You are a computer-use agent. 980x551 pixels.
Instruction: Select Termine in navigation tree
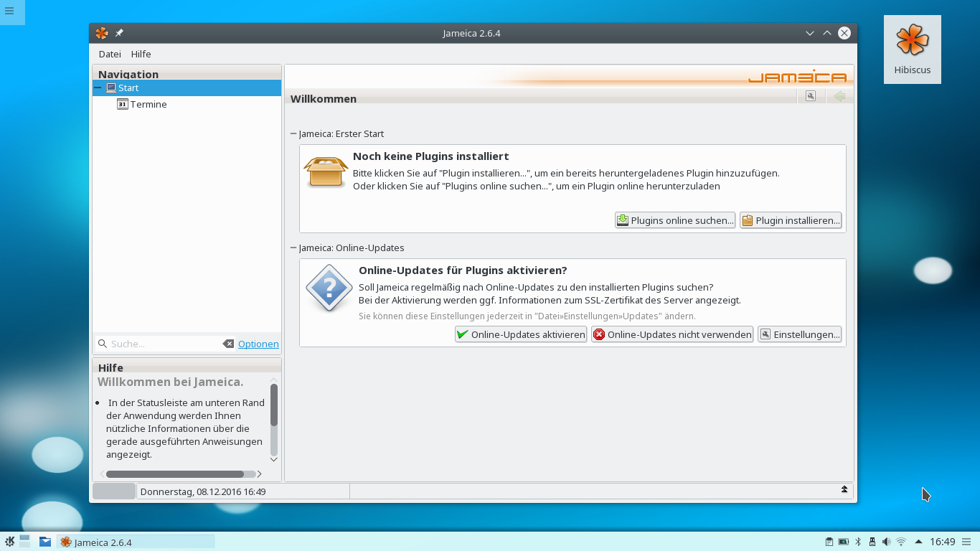149,104
